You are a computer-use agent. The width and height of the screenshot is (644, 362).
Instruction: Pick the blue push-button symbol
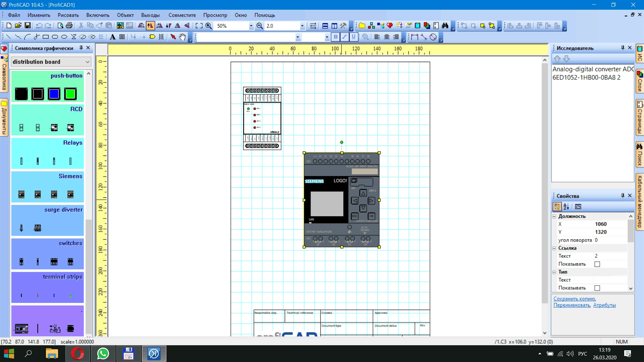(54, 94)
